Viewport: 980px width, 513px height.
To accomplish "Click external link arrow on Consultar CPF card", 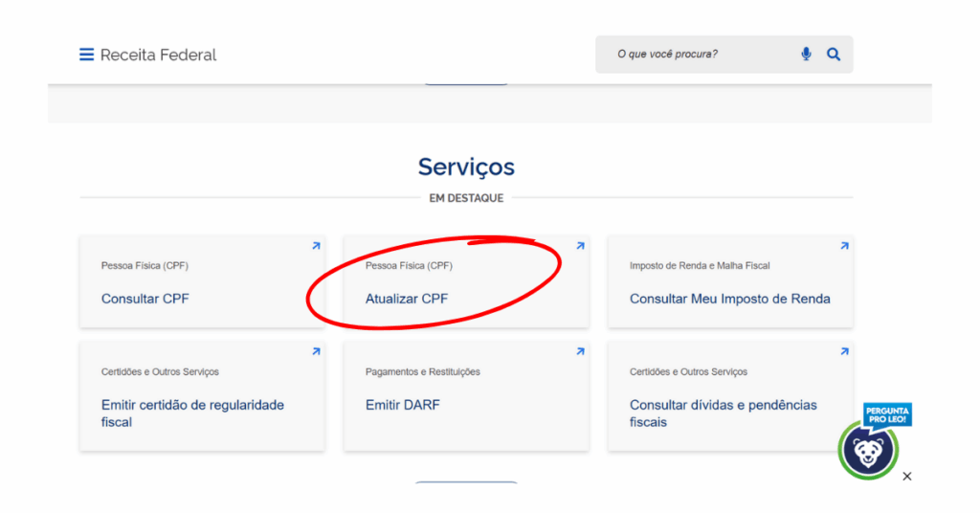I will pos(316,246).
